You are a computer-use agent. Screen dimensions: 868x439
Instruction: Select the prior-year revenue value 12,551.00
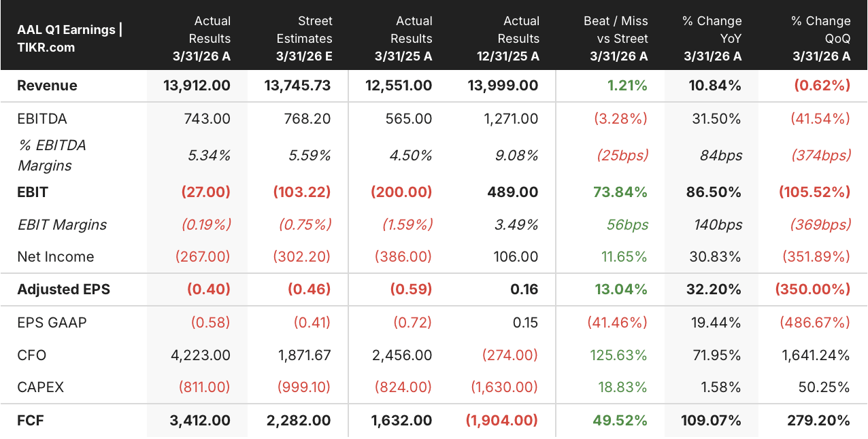[399, 86]
